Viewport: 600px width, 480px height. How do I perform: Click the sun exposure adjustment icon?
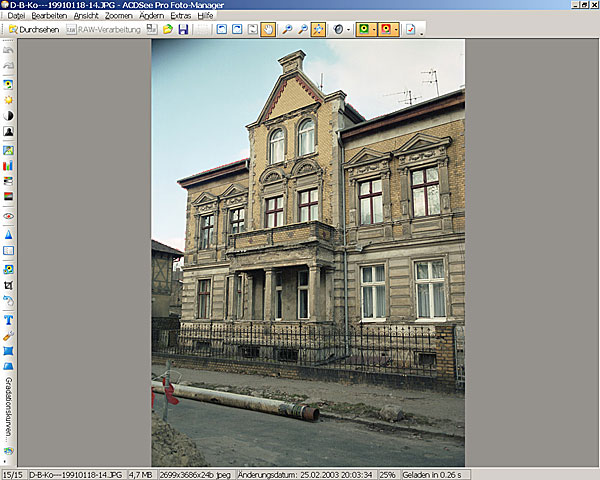9,100
